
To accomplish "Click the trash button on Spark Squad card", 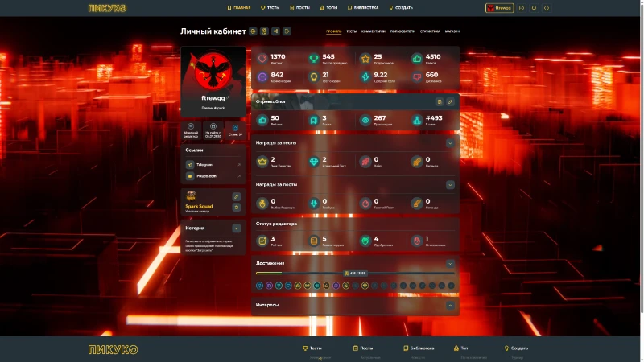I will point(236,208).
